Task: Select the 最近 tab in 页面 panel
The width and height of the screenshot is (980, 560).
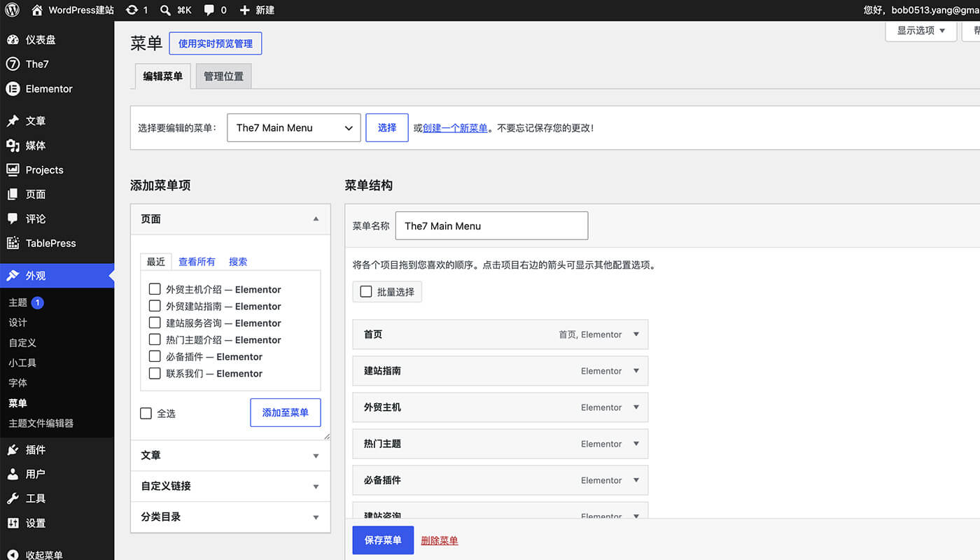Action: (156, 262)
